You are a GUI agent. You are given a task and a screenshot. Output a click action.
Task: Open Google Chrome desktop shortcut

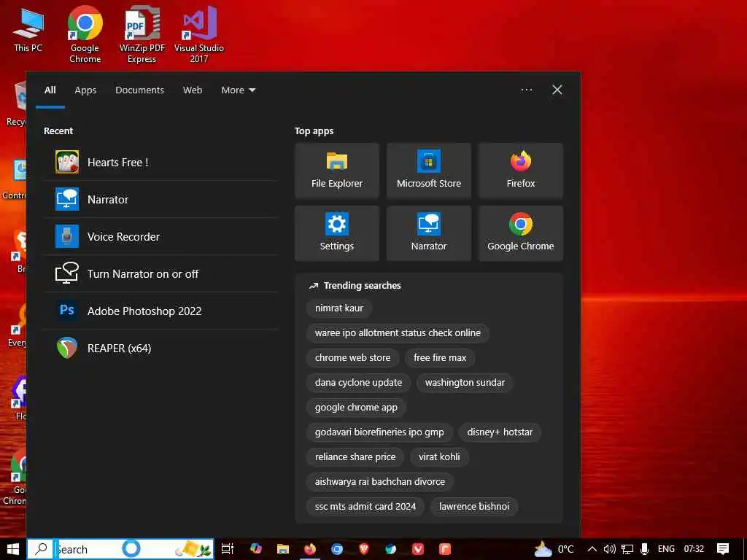coord(85,34)
